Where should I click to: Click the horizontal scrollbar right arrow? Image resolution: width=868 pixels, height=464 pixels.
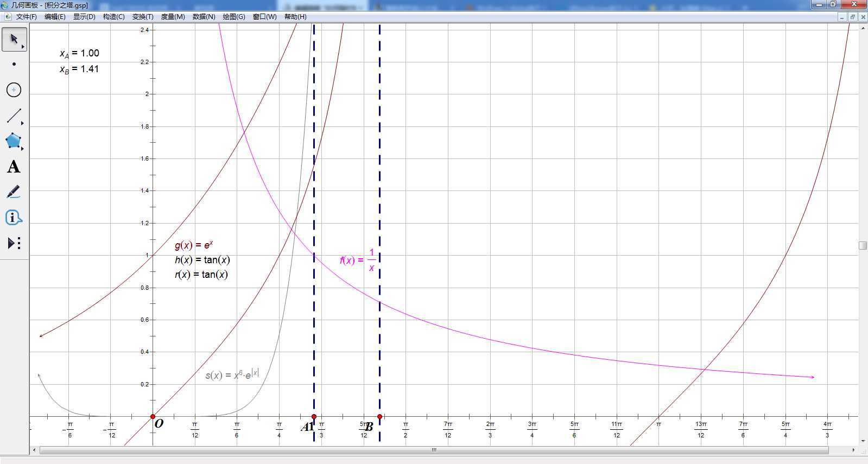(853, 450)
